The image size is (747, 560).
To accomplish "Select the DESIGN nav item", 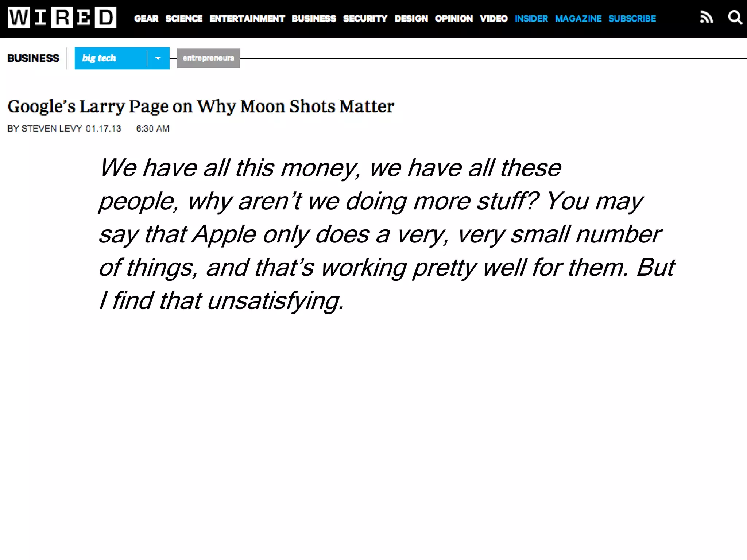I will pos(411,19).
